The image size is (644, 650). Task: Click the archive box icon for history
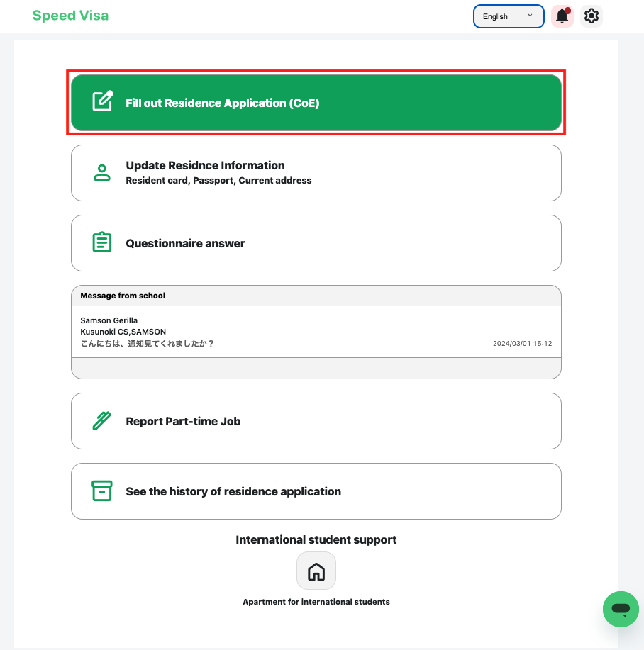click(101, 491)
